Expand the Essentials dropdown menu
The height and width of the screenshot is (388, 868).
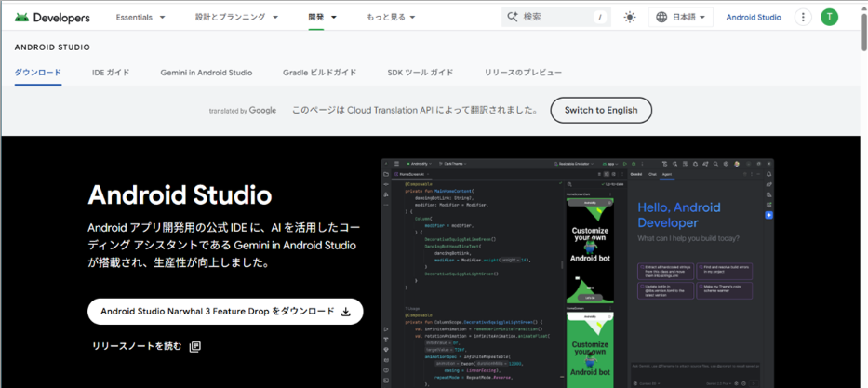(140, 18)
